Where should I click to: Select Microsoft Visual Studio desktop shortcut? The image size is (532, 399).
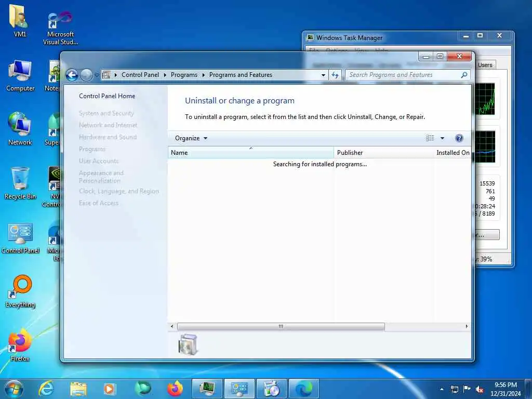(x=60, y=29)
